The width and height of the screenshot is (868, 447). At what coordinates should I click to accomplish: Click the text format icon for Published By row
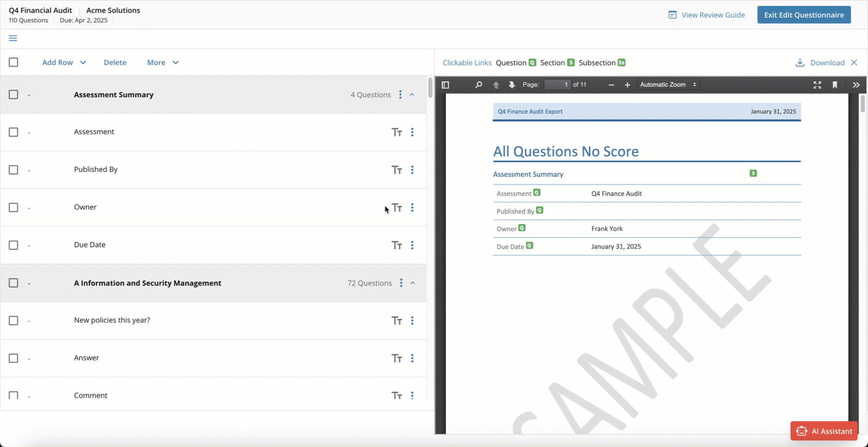397,170
